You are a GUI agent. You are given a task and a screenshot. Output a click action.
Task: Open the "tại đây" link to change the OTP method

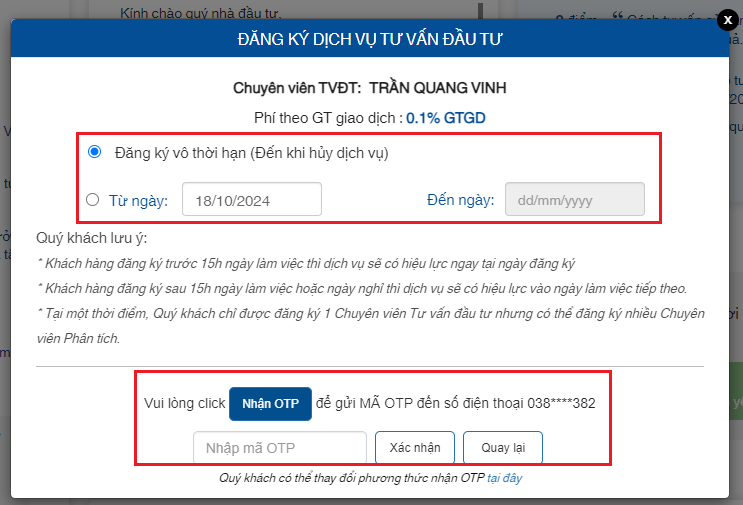point(504,478)
